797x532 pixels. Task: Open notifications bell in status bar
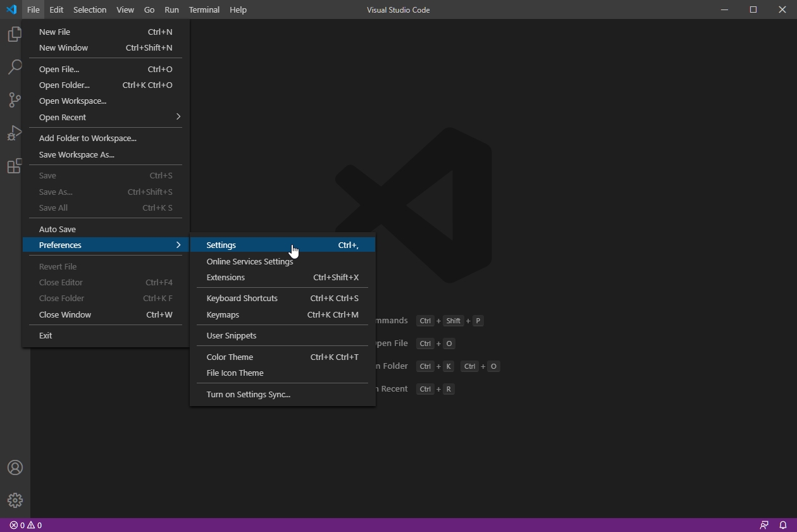783,525
